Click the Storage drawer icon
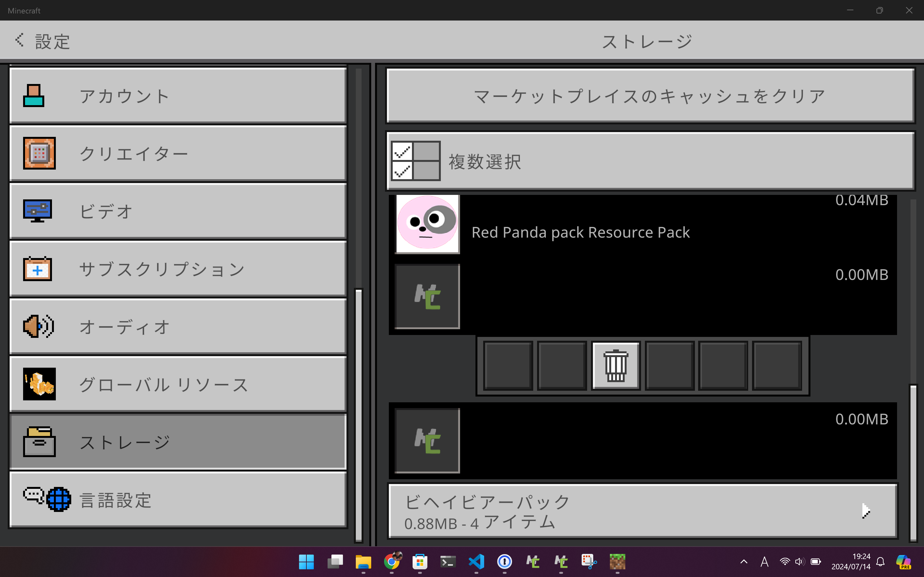924x577 pixels. click(x=39, y=441)
